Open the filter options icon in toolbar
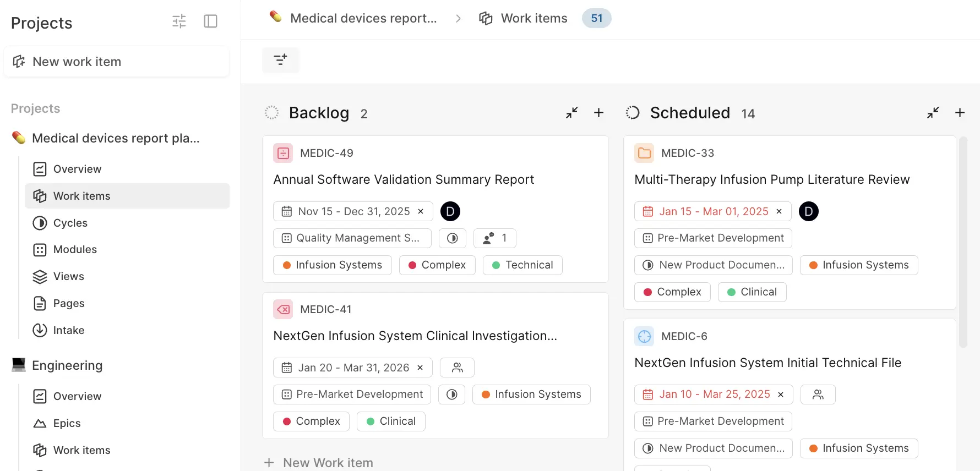Image resolution: width=980 pixels, height=471 pixels. (x=280, y=60)
